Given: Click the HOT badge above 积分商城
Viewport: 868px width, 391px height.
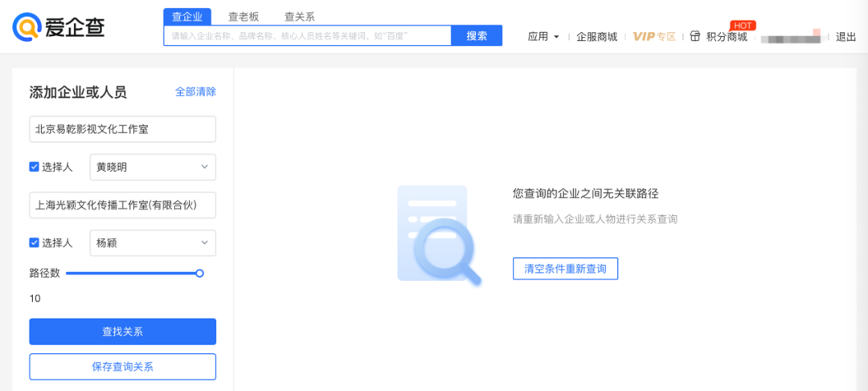Looking at the screenshot, I should (743, 26).
